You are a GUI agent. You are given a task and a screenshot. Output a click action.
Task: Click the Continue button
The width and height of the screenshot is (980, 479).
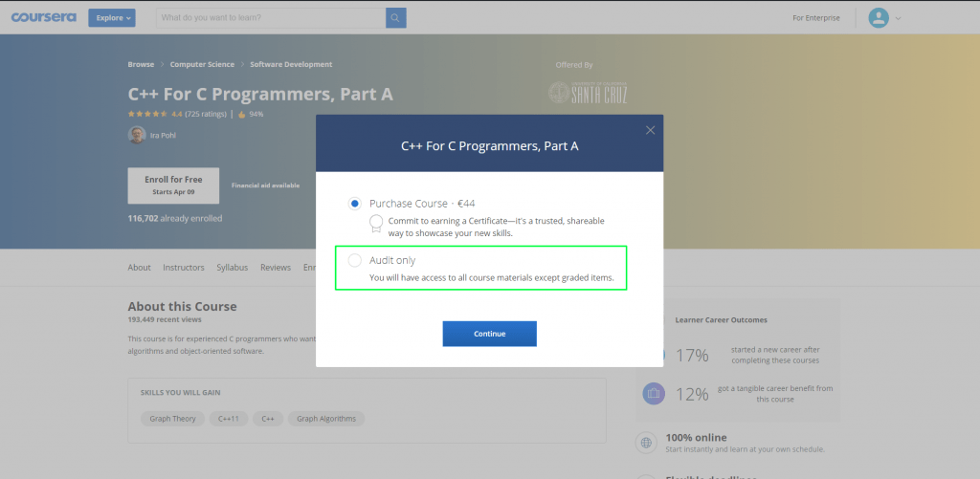(x=489, y=334)
